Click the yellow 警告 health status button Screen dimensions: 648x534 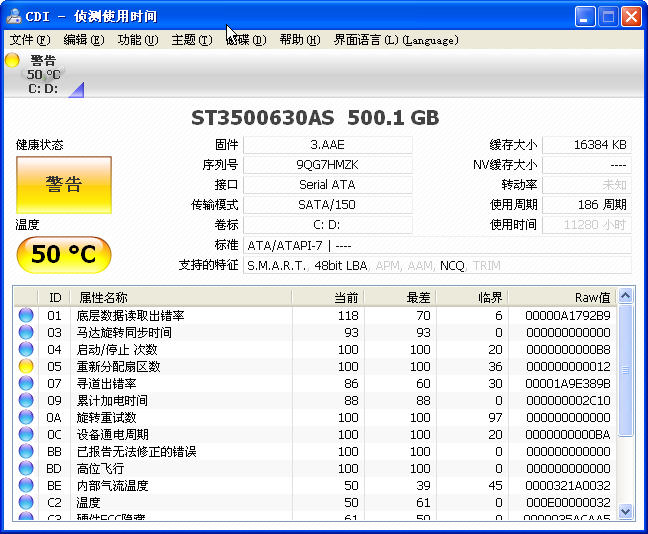pyautogui.click(x=63, y=185)
